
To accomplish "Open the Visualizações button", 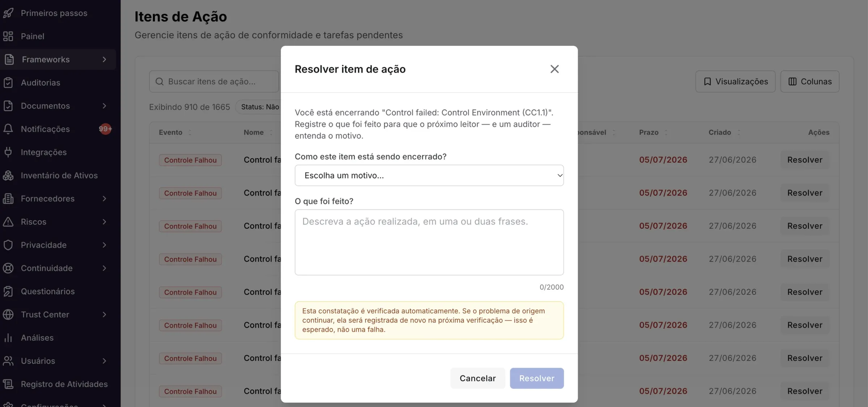I will click(x=735, y=81).
